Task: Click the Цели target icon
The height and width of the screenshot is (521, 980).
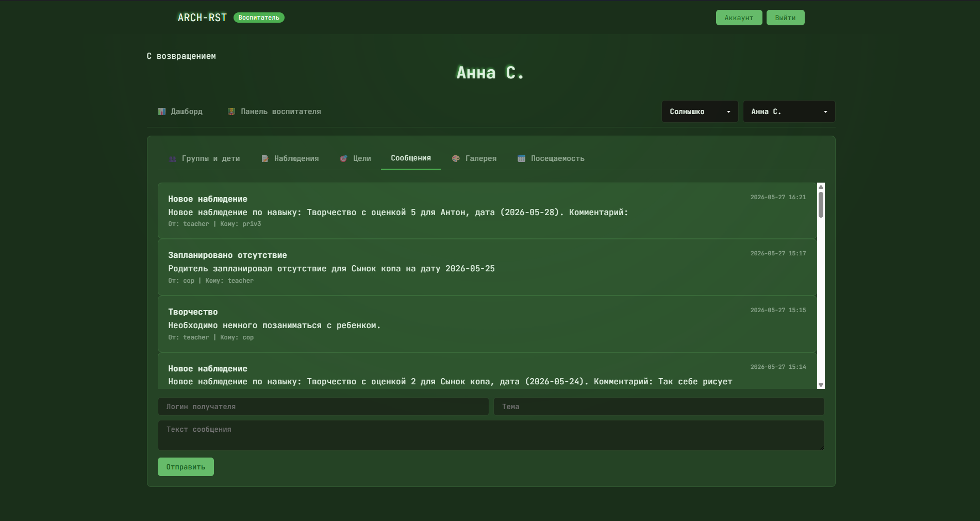Action: [x=344, y=158]
